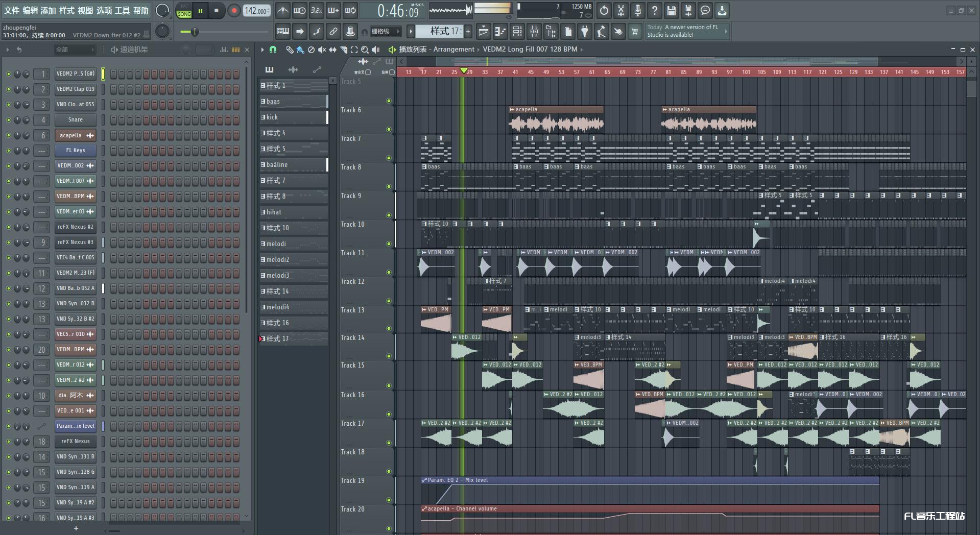Toggle loop recording icon

click(350, 10)
